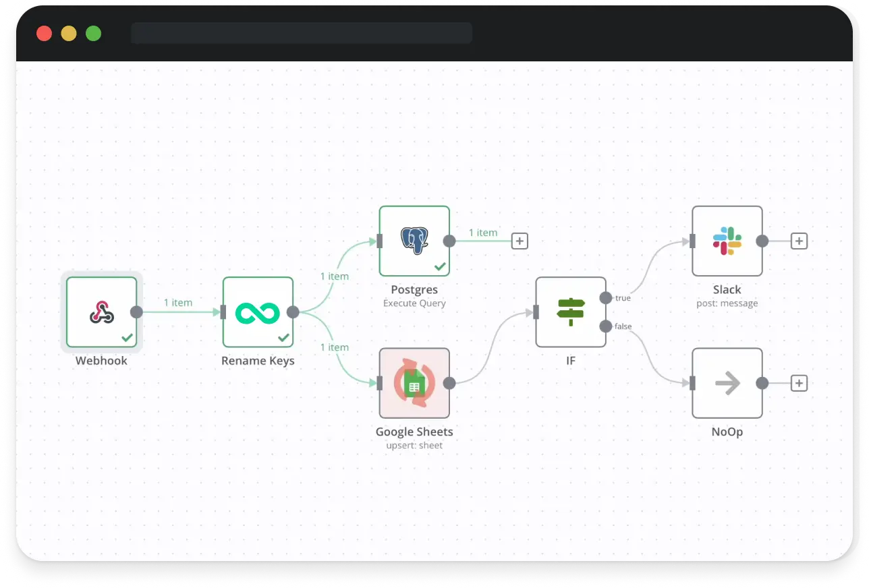Open the Google Sheets upsert node
The image size is (869, 588).
click(x=414, y=383)
